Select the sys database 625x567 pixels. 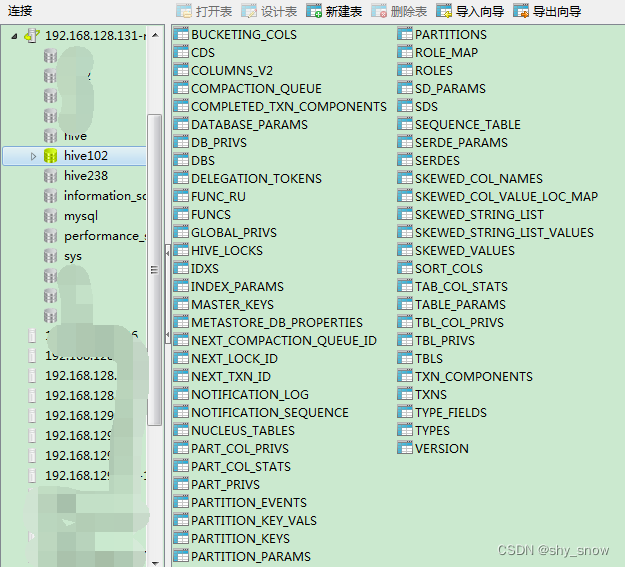[x=73, y=256]
